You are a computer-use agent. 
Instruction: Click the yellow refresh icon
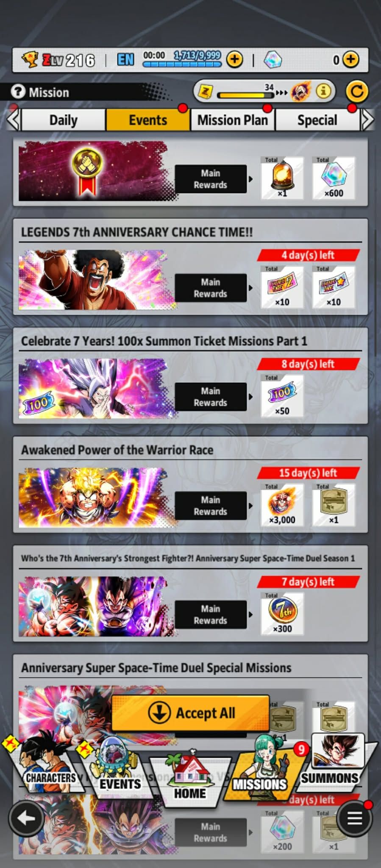357,91
